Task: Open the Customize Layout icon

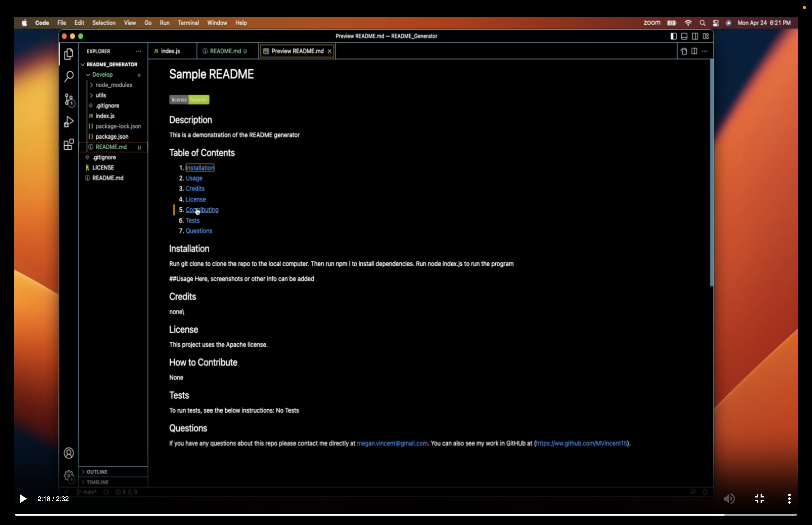Action: 706,36
